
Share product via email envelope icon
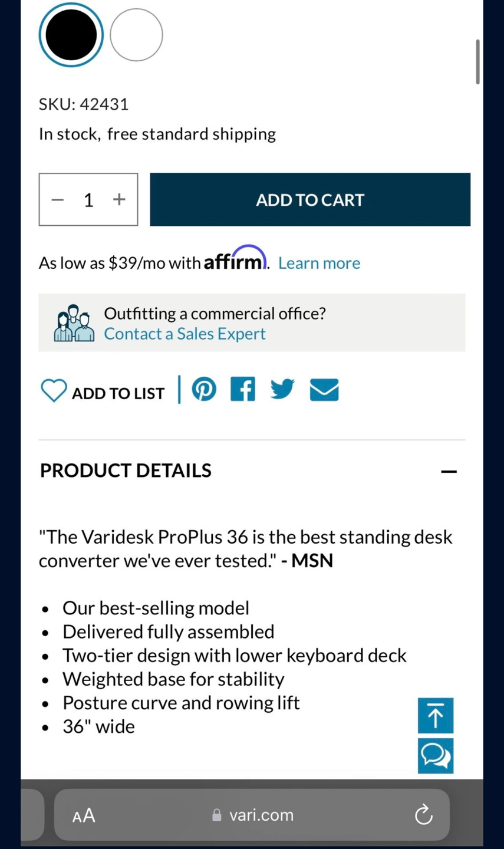coord(324,390)
